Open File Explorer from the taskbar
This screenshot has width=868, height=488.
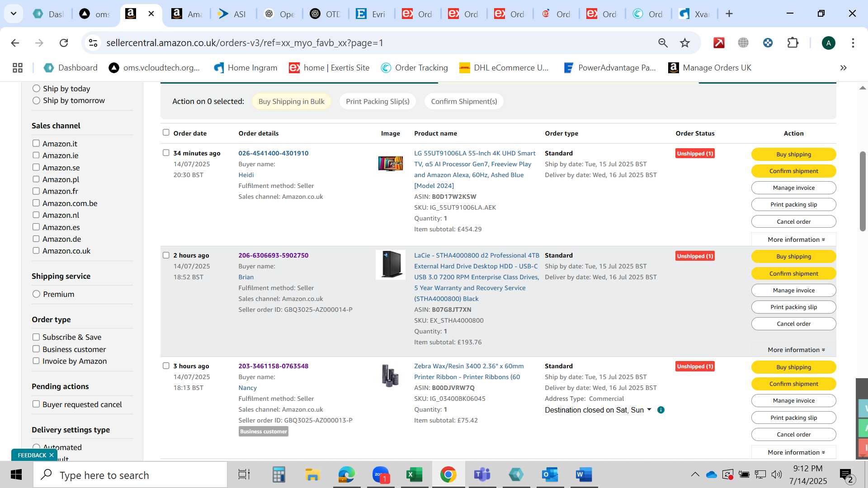click(x=312, y=474)
